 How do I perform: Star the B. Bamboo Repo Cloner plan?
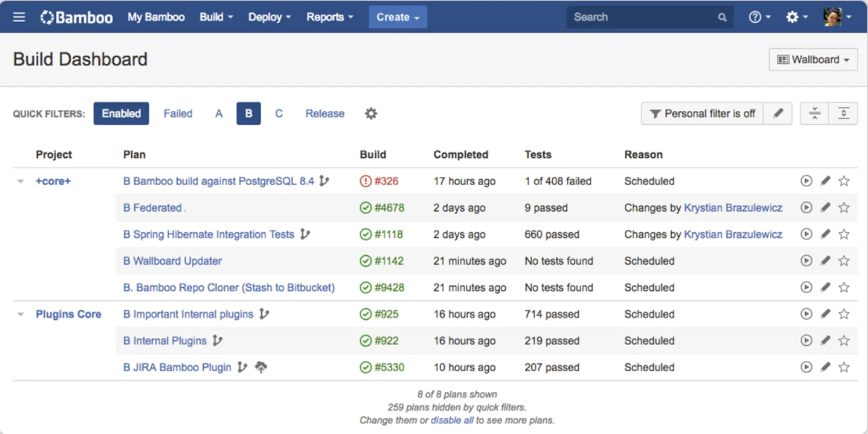point(844,288)
